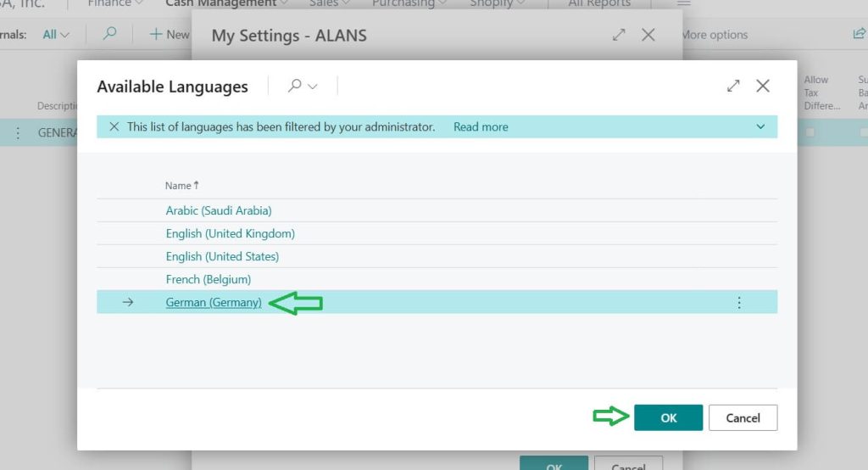Open the Cash Management menu
Image resolution: width=868 pixels, height=470 pixels.
(x=225, y=3)
